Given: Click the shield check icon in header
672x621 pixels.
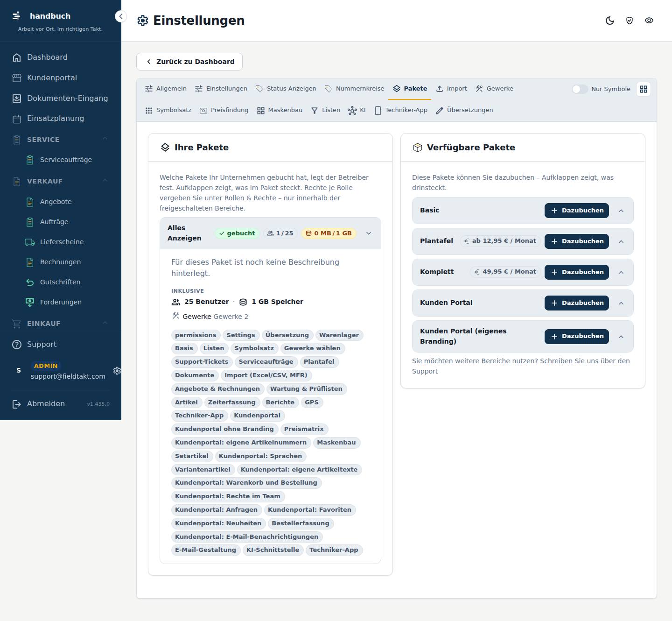Looking at the screenshot, I should click(630, 21).
